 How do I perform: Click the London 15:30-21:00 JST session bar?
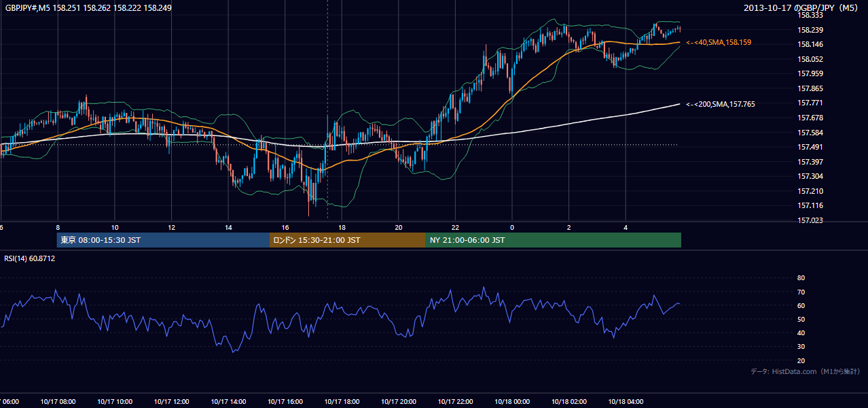pos(348,240)
